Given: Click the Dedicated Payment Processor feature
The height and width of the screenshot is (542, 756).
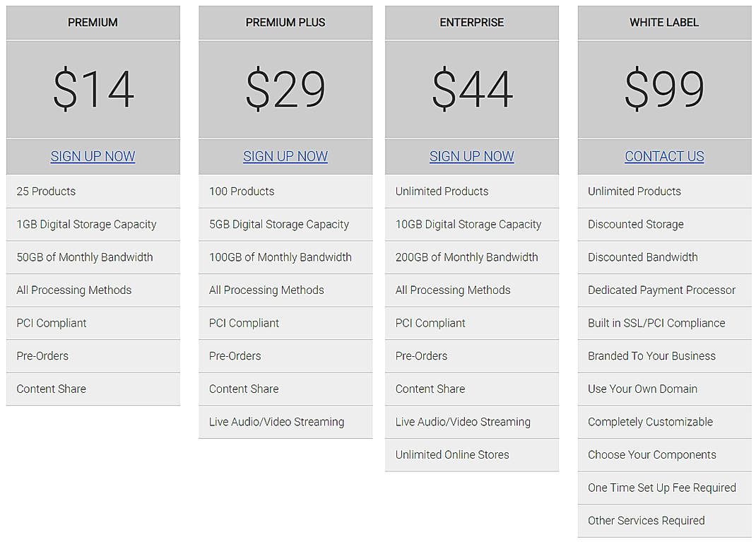Looking at the screenshot, I should (x=663, y=290).
